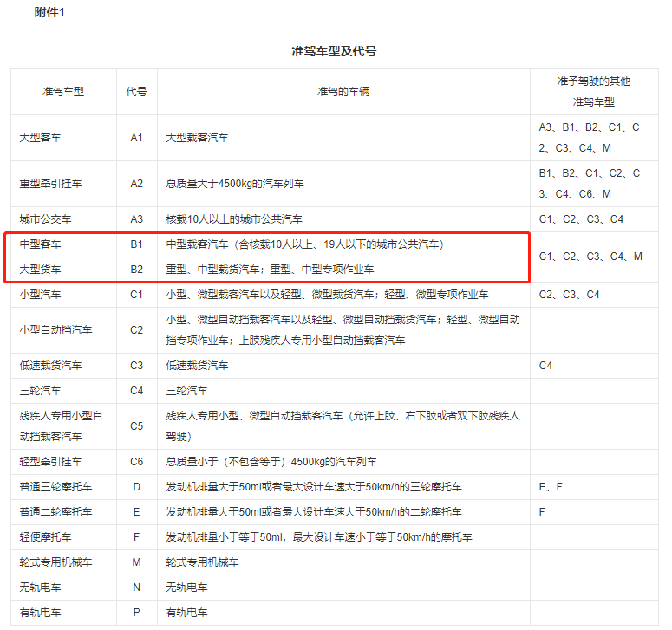Viewport: 672px width, 630px height.
Task: Click the code C5 cell
Action: (136, 426)
